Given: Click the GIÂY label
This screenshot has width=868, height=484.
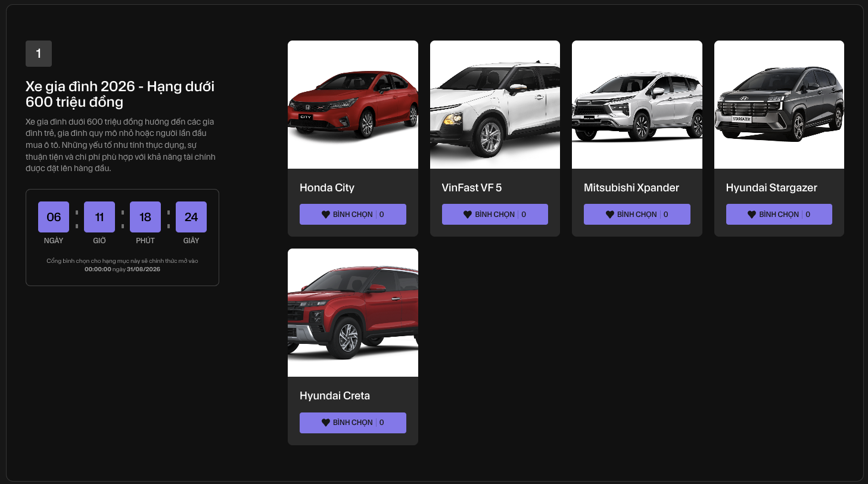Looking at the screenshot, I should point(191,241).
